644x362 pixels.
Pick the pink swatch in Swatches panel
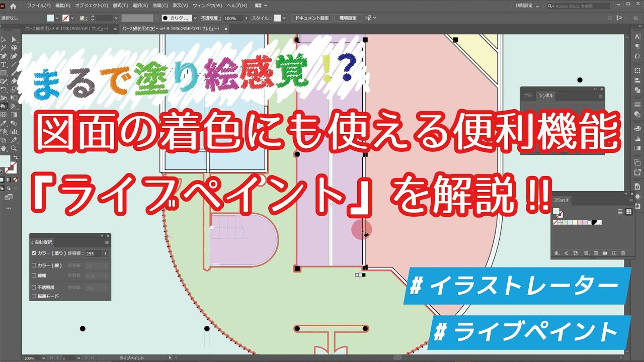[580, 222]
